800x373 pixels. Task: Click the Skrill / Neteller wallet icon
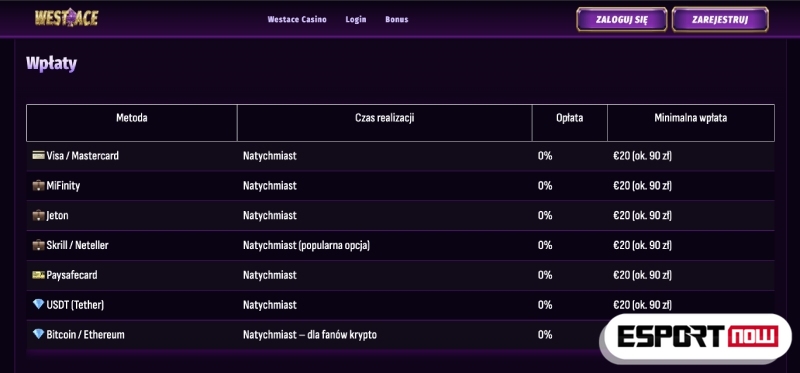point(38,245)
